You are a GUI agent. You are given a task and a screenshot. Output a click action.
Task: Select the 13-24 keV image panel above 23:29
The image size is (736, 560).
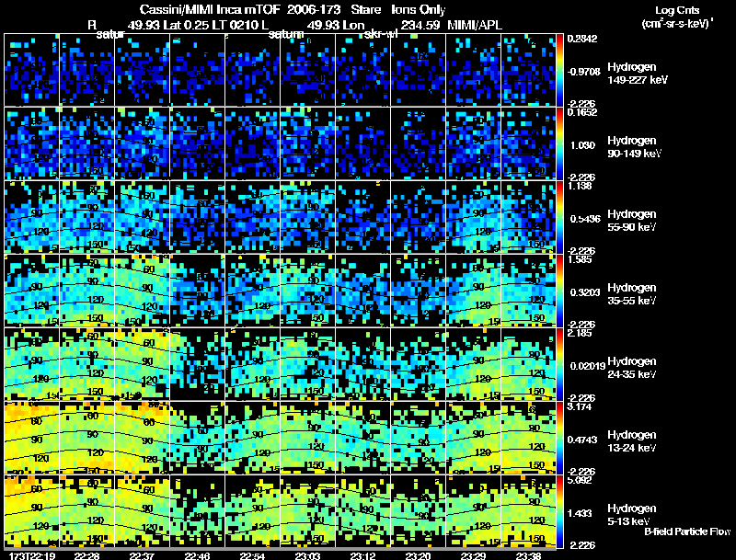coord(473,438)
